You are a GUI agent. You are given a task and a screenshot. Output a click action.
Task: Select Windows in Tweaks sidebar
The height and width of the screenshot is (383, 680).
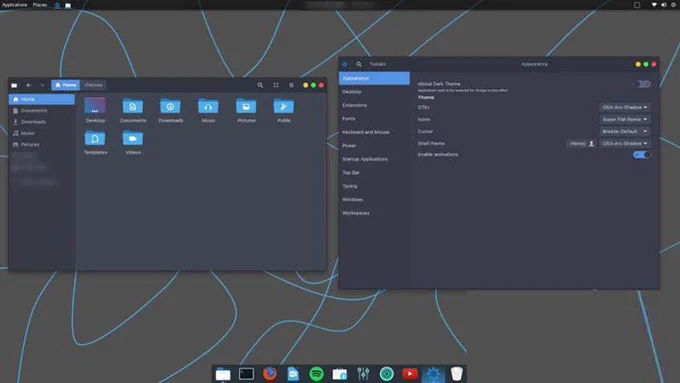coord(374,199)
